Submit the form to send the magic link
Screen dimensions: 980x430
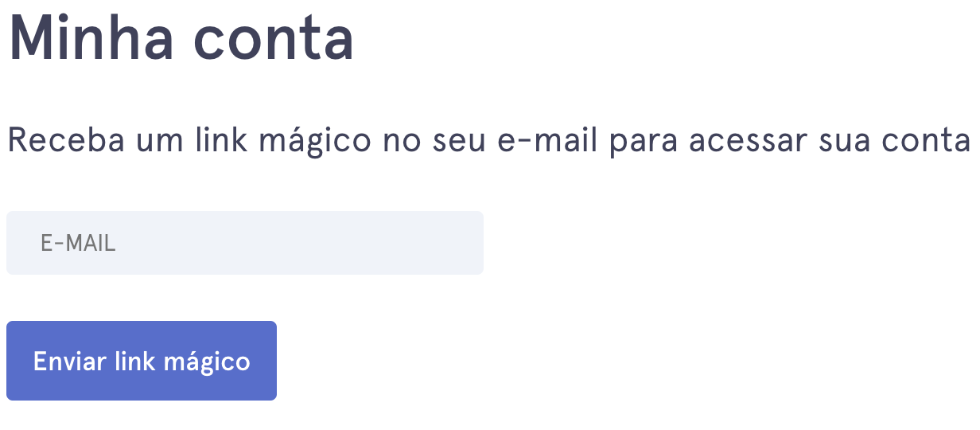142,361
